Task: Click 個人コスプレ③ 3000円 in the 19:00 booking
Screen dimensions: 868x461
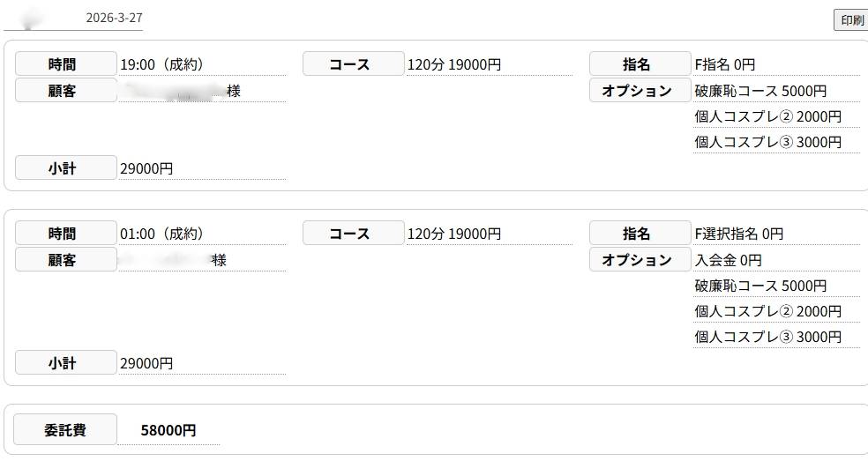Action: click(x=767, y=142)
